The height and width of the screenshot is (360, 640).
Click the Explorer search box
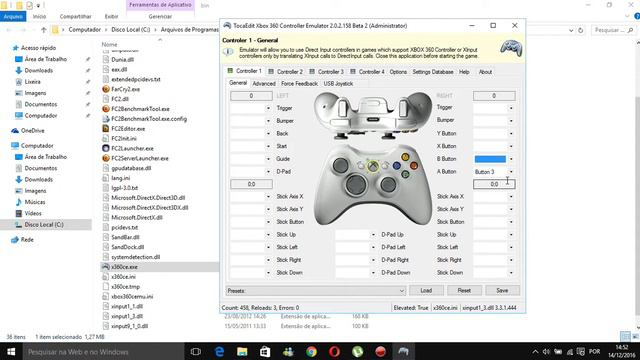[613, 30]
